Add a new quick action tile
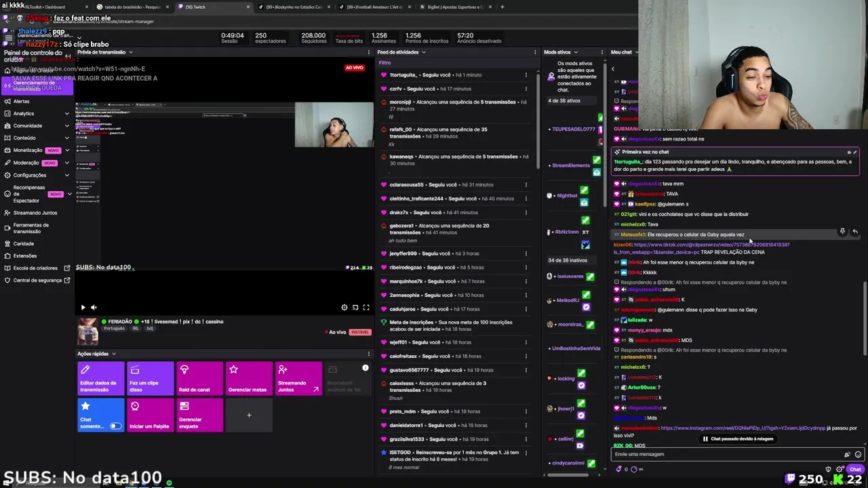 249,415
